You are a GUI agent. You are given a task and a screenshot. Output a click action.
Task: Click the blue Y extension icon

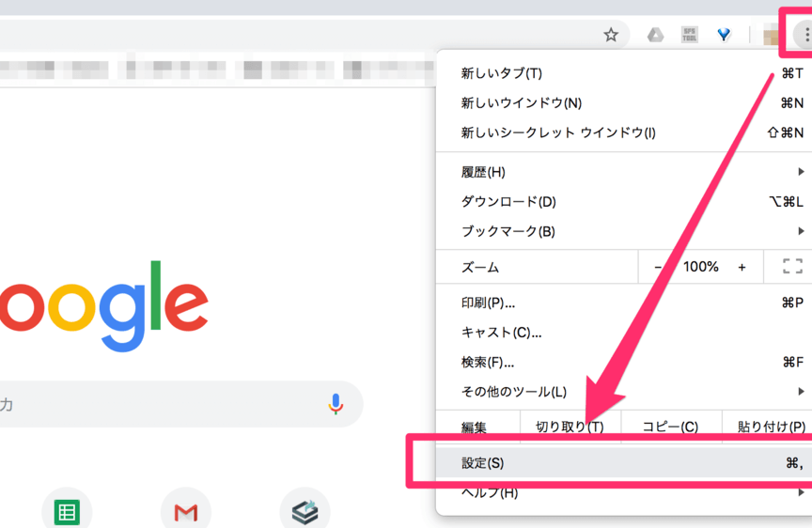724,35
